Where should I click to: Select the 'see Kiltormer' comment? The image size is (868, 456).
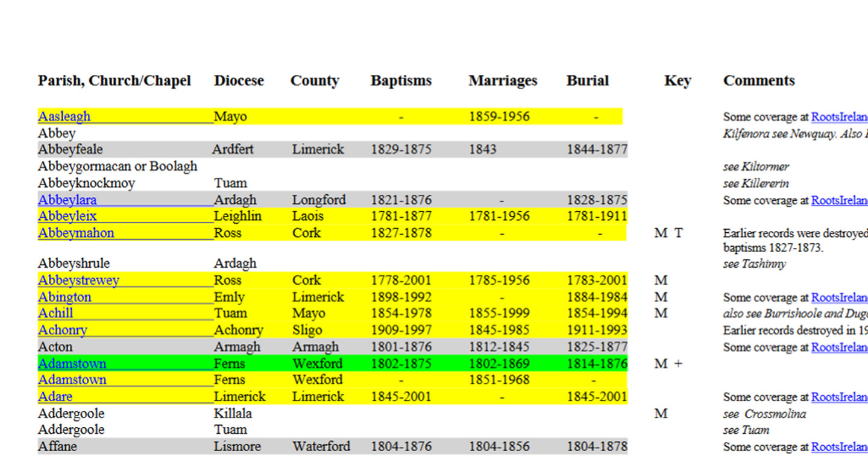point(756,166)
